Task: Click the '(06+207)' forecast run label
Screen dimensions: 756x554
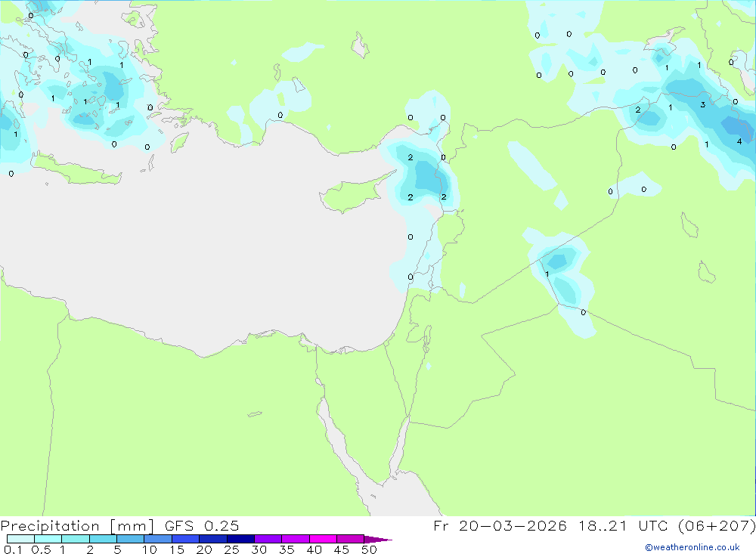Action: pos(717,525)
